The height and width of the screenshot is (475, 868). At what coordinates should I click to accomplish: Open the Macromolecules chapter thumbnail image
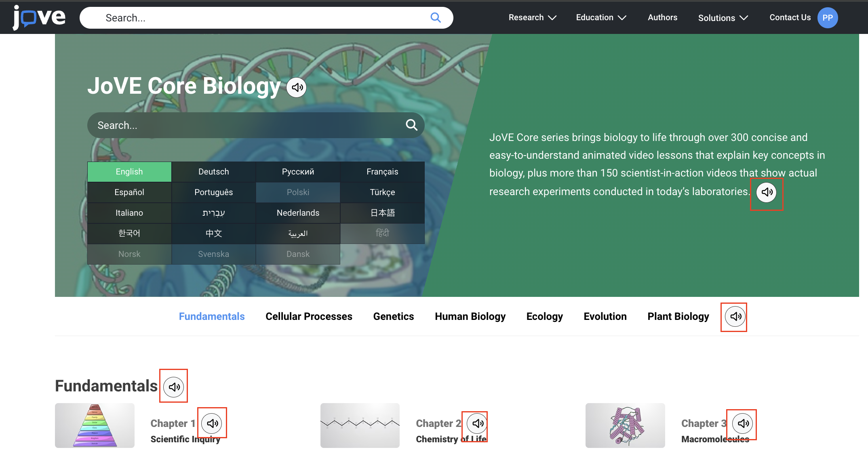click(x=625, y=425)
